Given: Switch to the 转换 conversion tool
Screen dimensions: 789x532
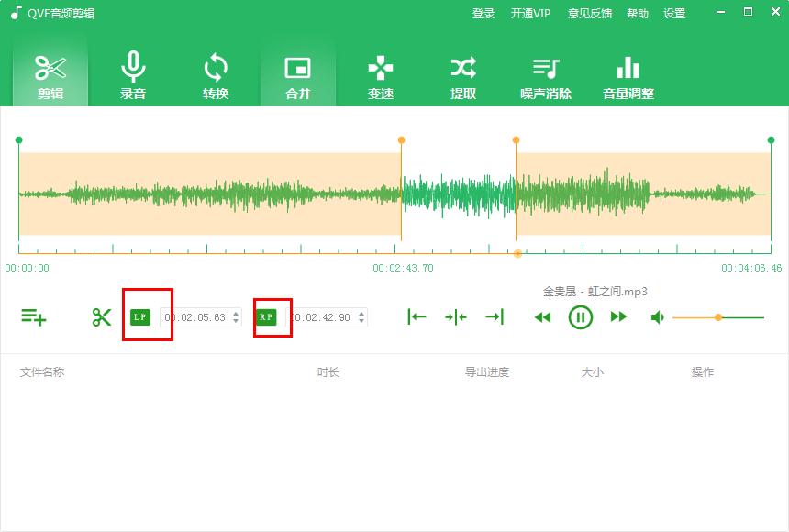Looking at the screenshot, I should (x=215, y=73).
